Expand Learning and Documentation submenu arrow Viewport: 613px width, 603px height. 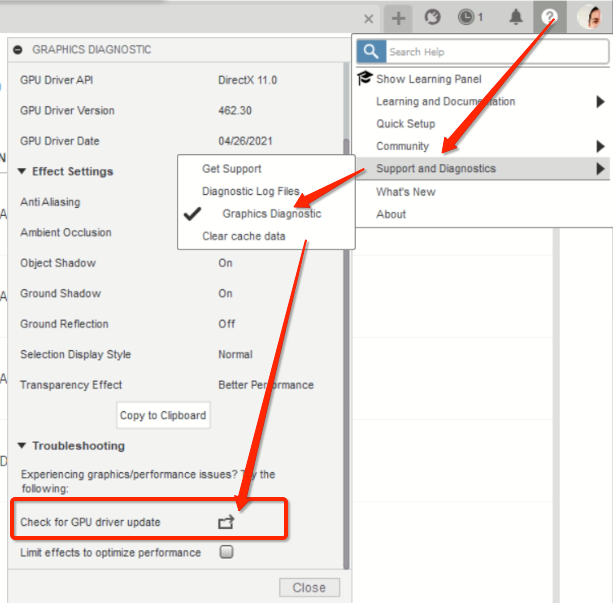(x=600, y=102)
